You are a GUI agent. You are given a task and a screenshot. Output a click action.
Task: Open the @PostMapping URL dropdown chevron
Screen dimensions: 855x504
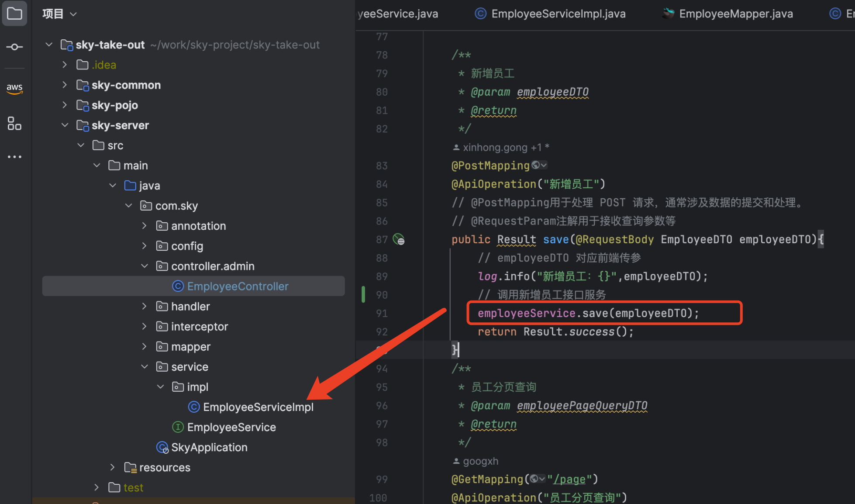tap(544, 165)
